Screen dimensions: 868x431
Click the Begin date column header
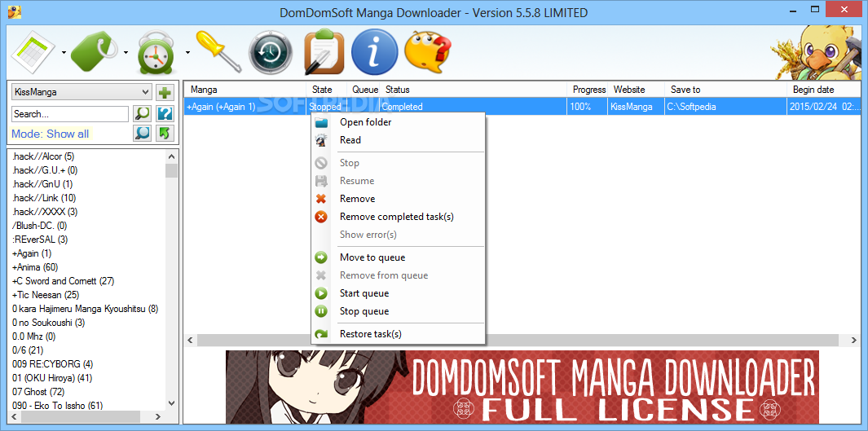click(x=823, y=90)
